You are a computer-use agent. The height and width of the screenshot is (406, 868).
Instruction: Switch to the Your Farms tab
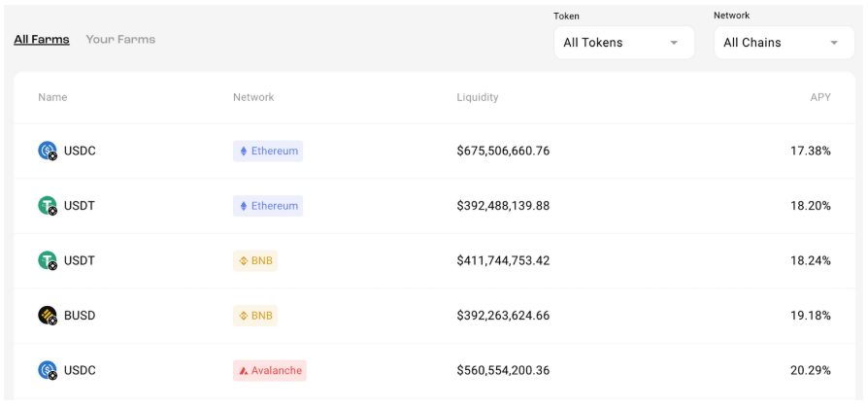tap(120, 39)
